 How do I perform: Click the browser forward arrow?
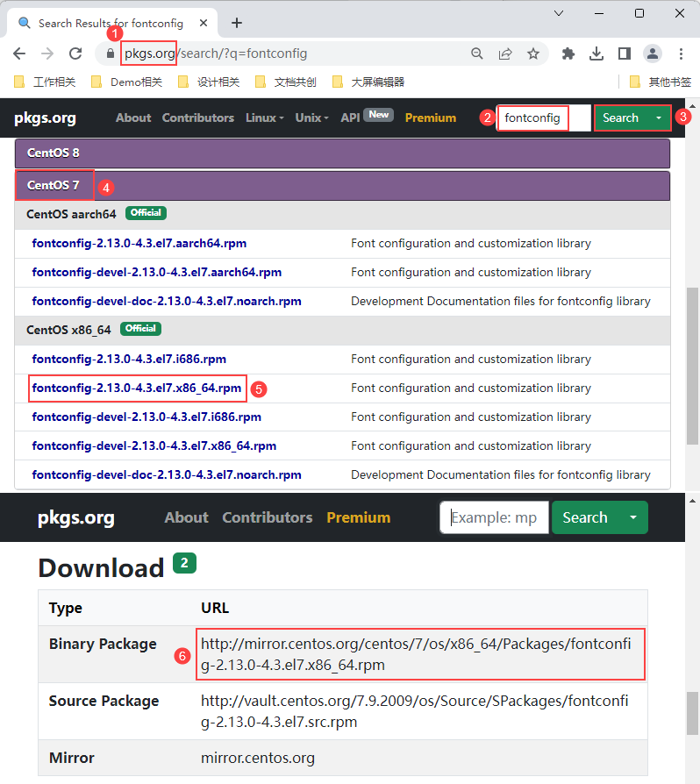pyautogui.click(x=47, y=53)
